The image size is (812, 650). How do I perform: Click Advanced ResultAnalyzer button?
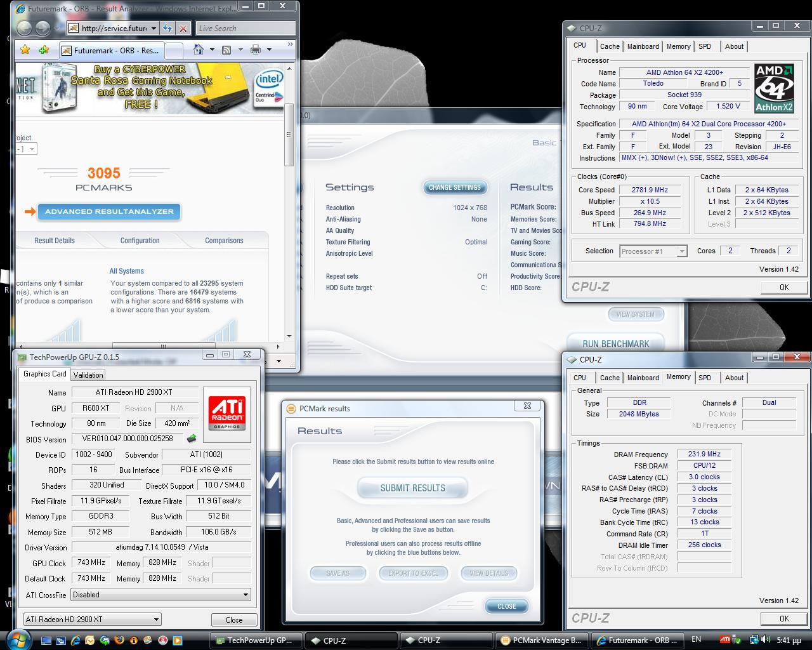pos(109,211)
